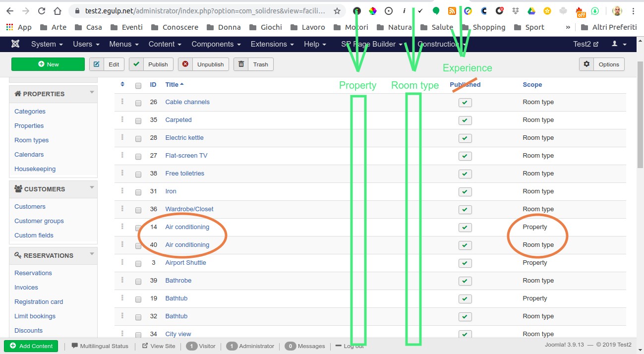Viewport: 644px width, 354px height.
Task: Bookmark page with star icon
Action: pyautogui.click(x=337, y=11)
